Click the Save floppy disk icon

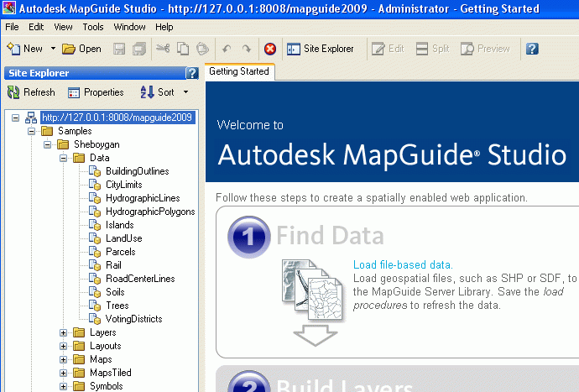[x=119, y=49]
